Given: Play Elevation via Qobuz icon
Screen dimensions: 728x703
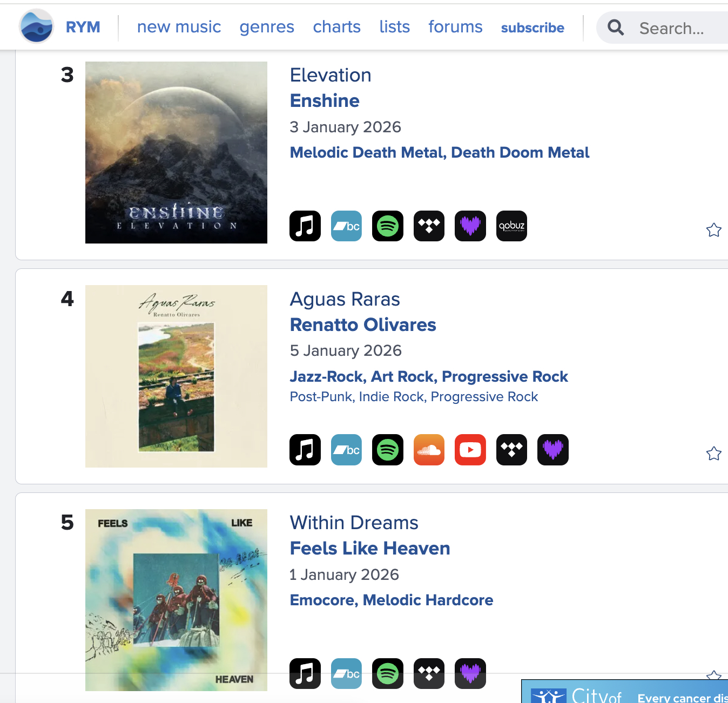Looking at the screenshot, I should (511, 226).
